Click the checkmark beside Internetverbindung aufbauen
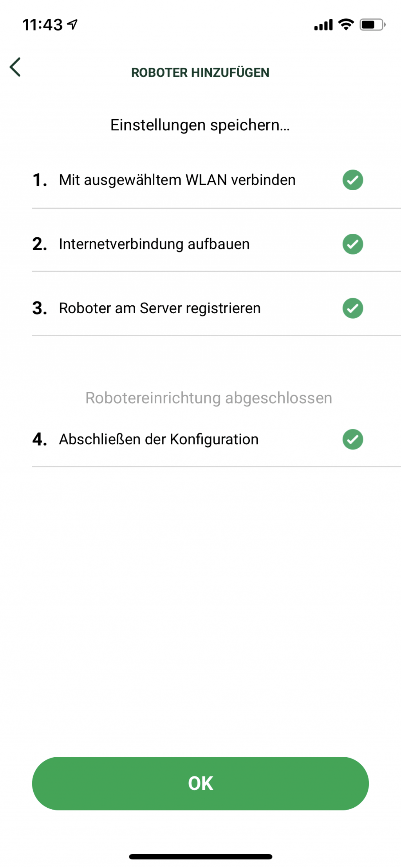Viewport: 401px width, 868px height. pyautogui.click(x=352, y=244)
